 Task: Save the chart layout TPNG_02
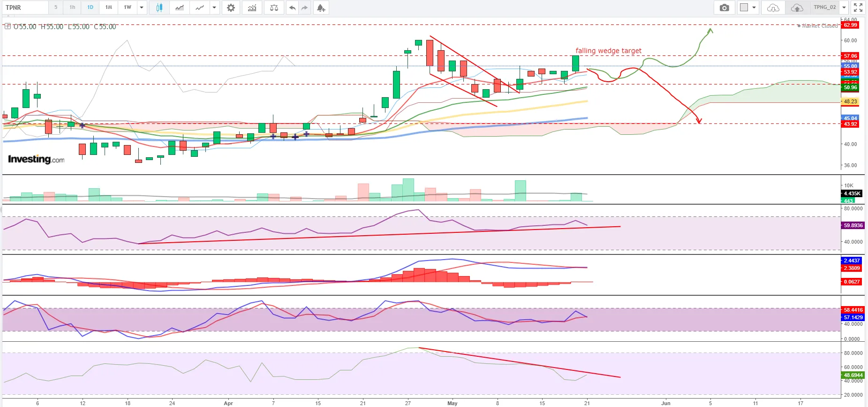797,8
